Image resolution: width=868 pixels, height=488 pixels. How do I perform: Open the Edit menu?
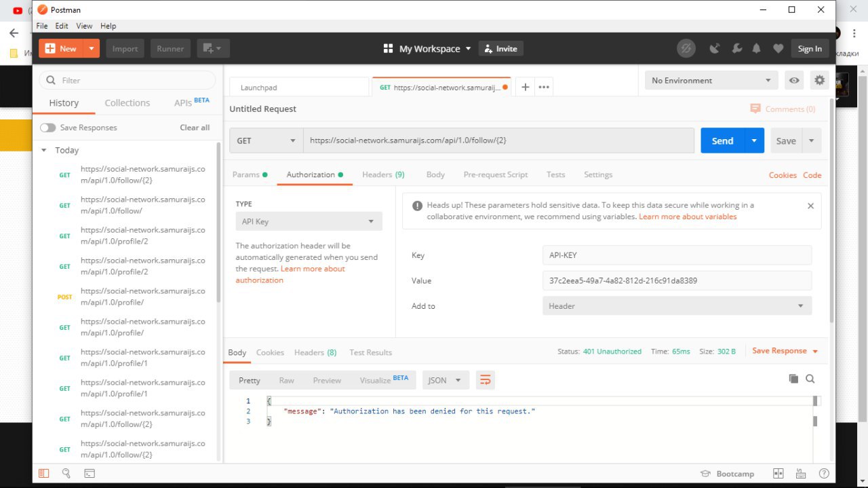62,26
